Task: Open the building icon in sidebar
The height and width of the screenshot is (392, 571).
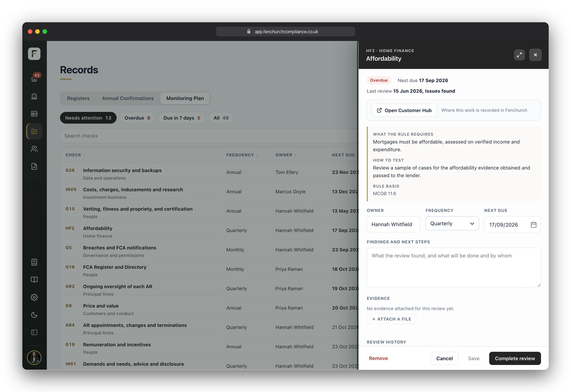Action: point(34,96)
